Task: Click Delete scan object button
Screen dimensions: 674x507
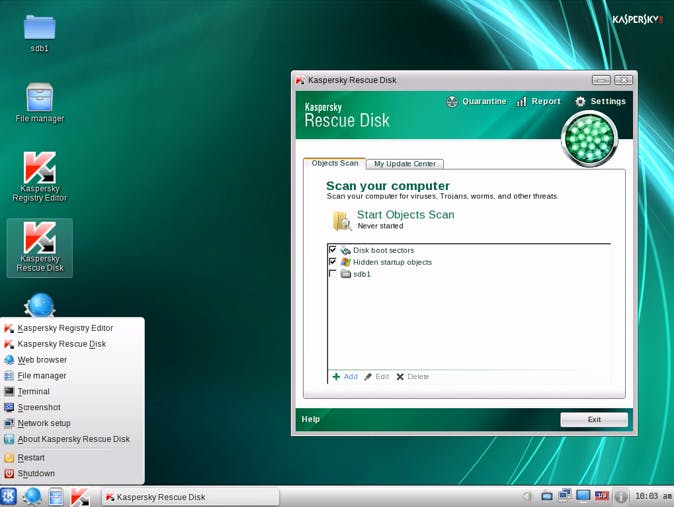Action: (413, 377)
